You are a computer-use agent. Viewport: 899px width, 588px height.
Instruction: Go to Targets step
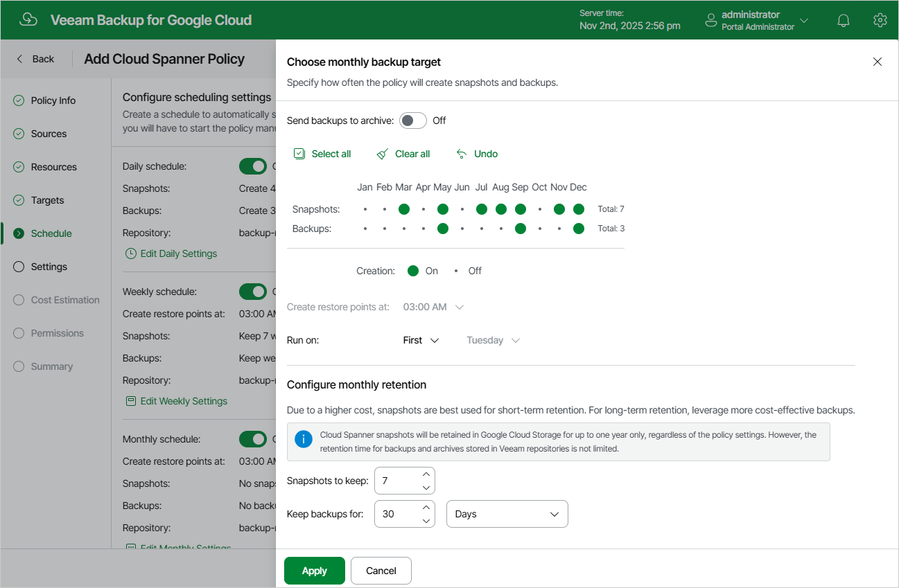pos(48,200)
